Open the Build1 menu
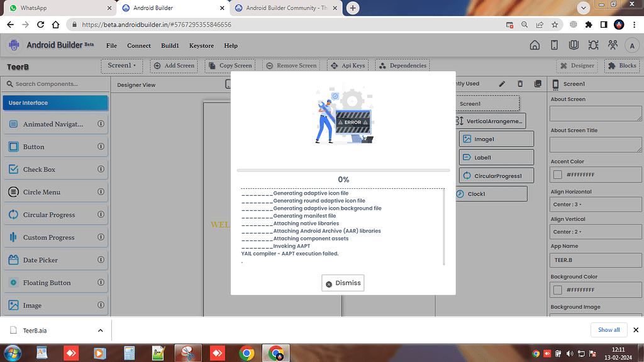Viewport: 644px width, 362px height. pos(170,46)
